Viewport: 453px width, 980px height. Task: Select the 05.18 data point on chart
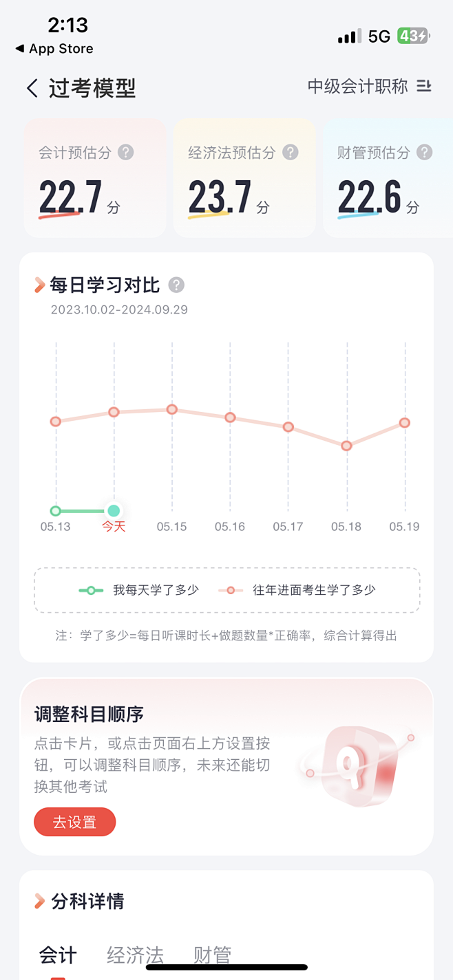[347, 446]
